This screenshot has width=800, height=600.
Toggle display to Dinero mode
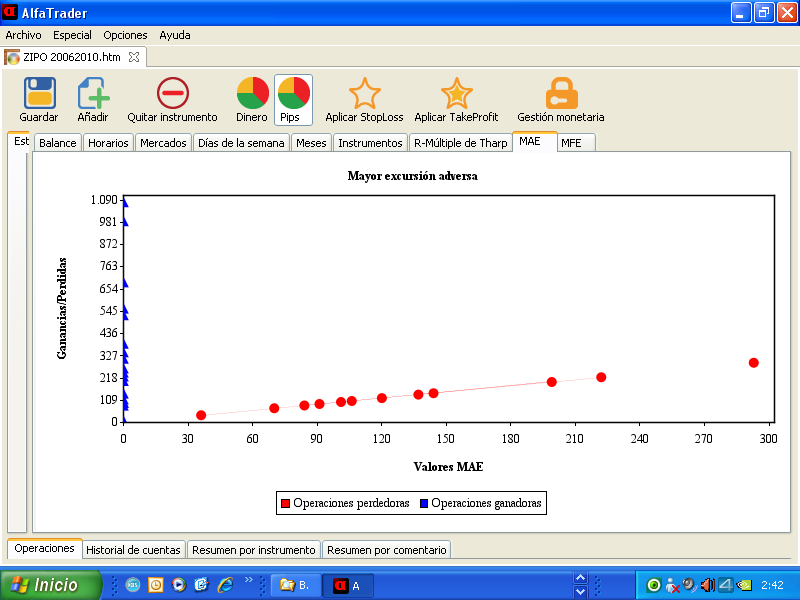[x=252, y=94]
